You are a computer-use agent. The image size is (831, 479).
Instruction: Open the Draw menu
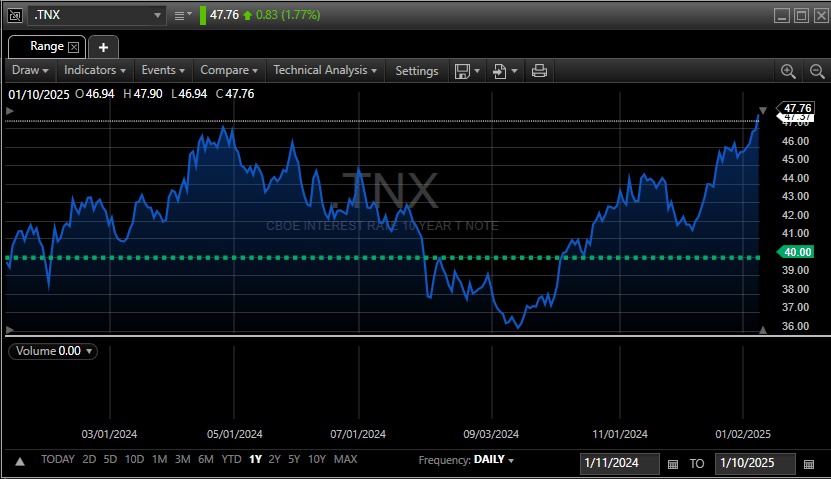click(30, 71)
